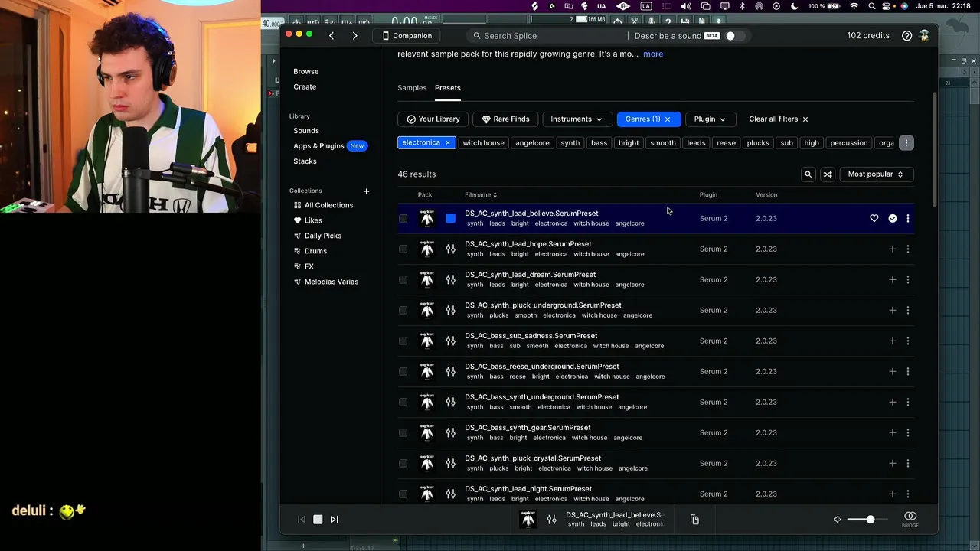Preview the DS_AC_synth_lead_hope preset icon
Screen dimensions: 980x551
(450, 249)
